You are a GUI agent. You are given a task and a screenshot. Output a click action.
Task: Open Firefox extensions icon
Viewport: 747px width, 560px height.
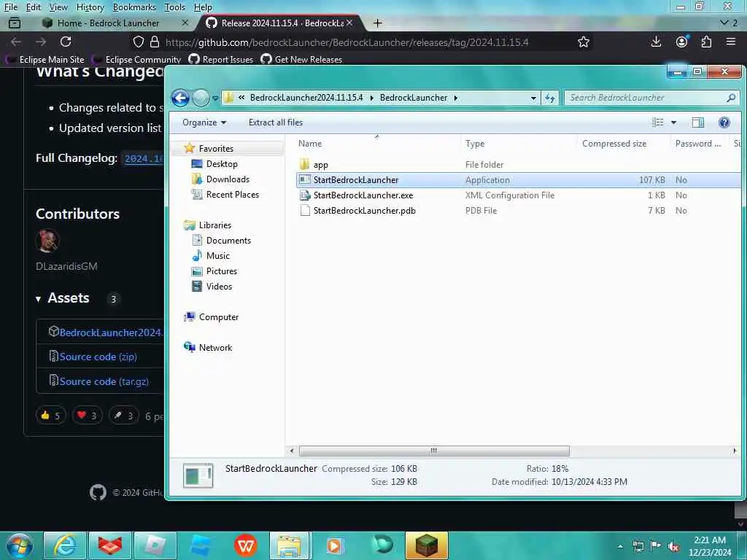706,42
